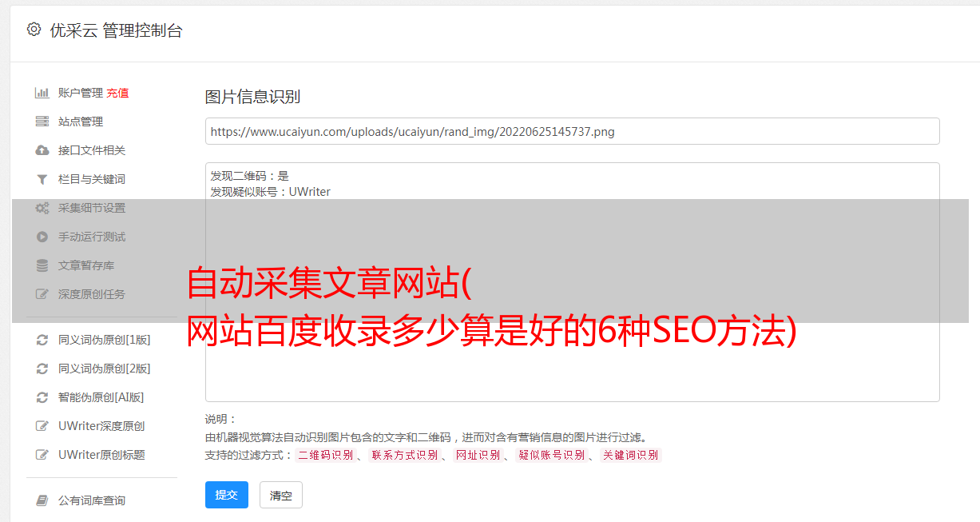Click the 二维码识别 tag

point(325,455)
